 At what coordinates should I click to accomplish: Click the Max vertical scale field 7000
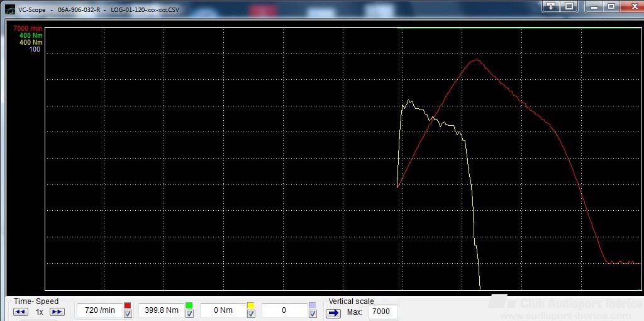383,312
